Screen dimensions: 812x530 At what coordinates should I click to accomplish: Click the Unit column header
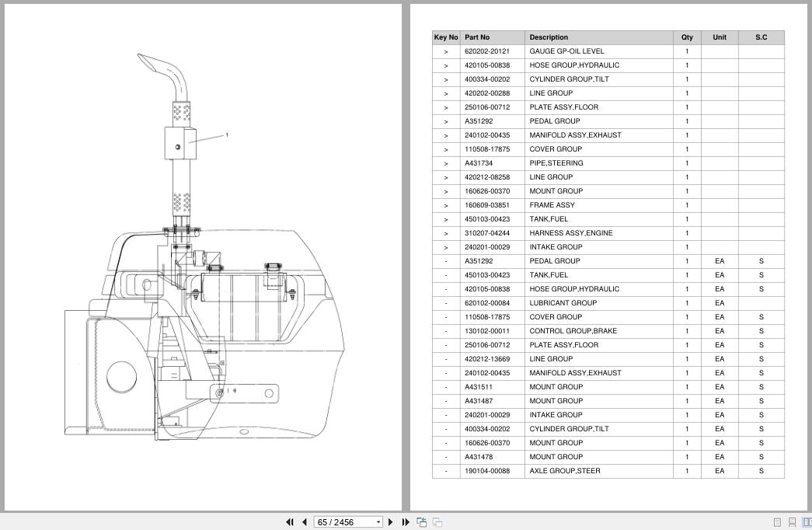(720, 37)
